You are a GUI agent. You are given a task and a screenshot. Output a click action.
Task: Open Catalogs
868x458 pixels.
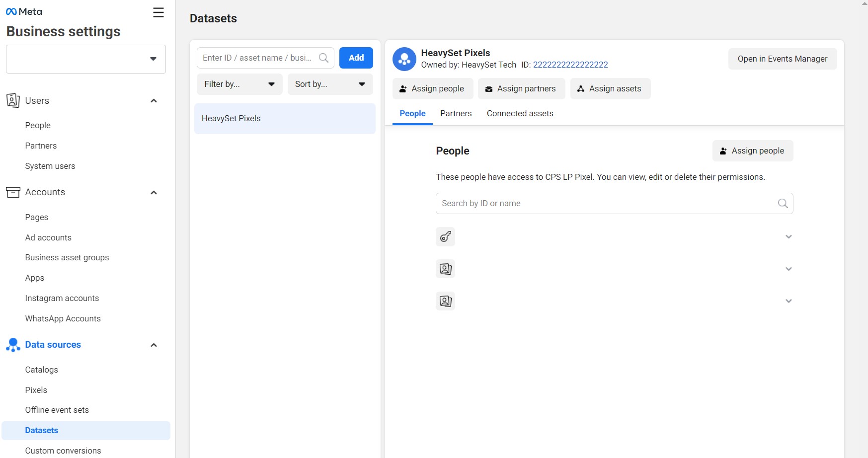tap(42, 370)
